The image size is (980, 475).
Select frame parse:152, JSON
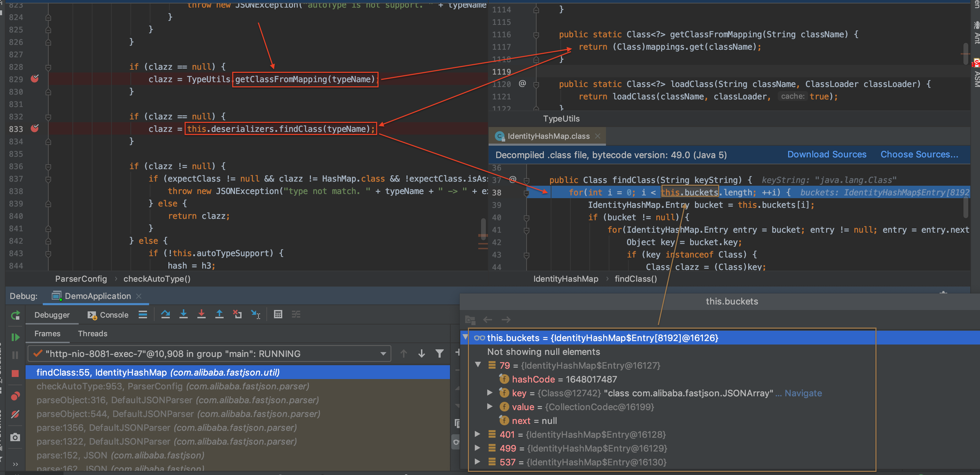pos(238,456)
